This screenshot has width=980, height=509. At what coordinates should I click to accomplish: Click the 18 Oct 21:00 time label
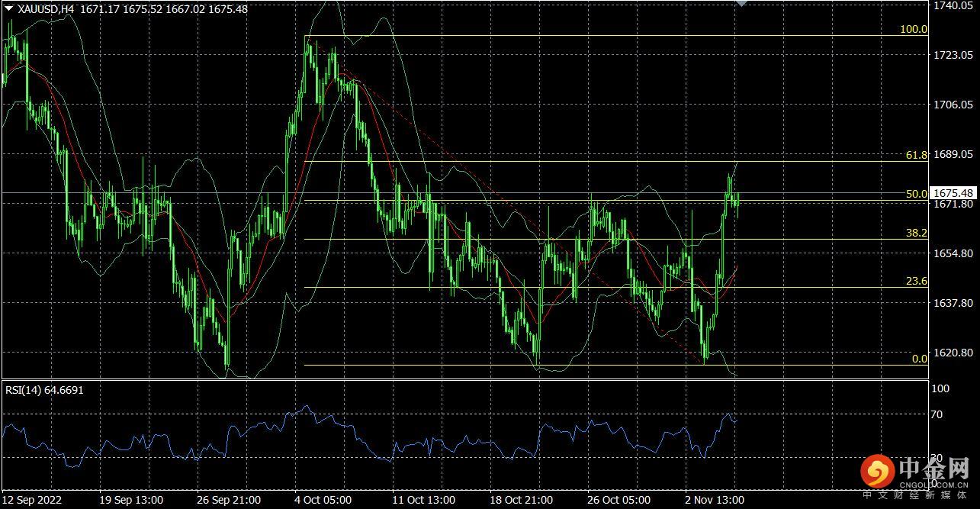coord(522,501)
